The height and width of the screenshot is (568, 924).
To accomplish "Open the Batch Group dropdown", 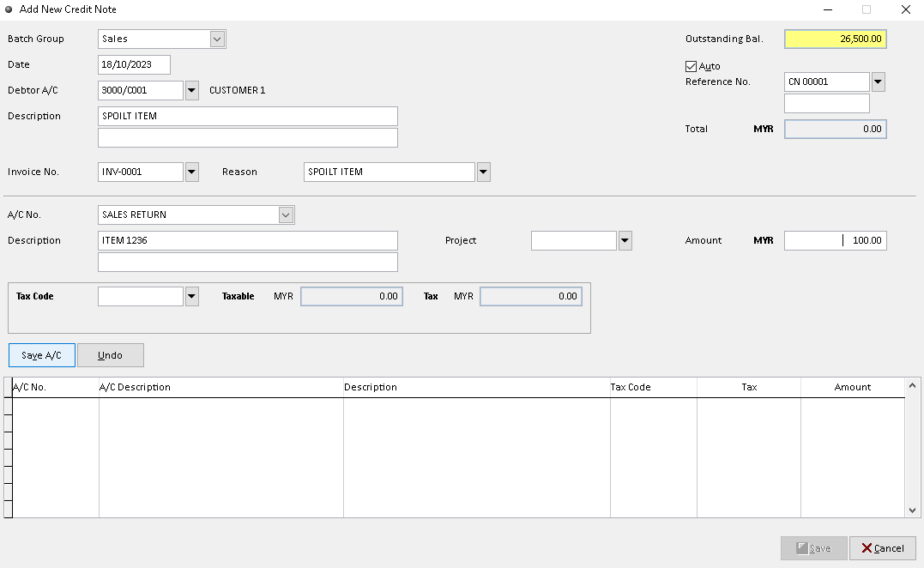I will pos(217,39).
